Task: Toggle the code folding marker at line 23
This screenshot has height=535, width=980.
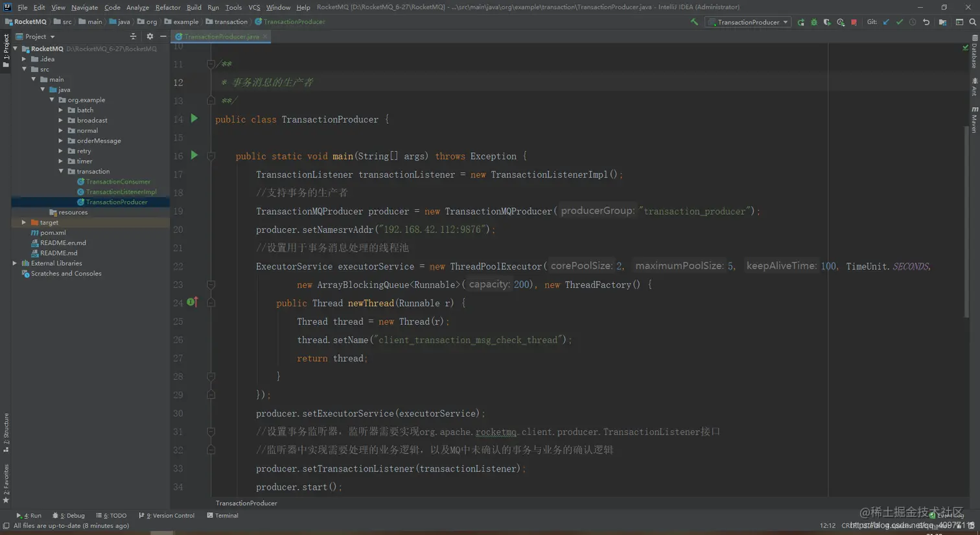Action: tap(211, 285)
